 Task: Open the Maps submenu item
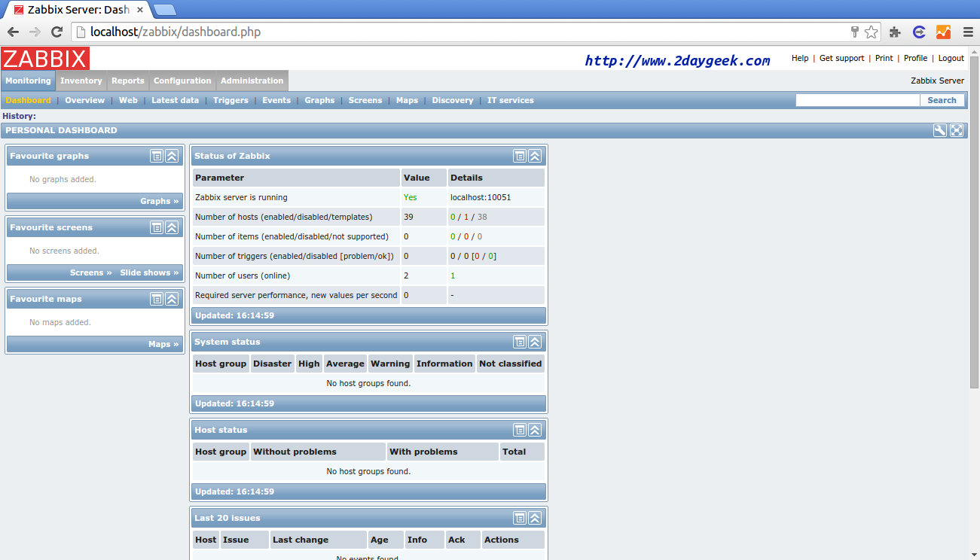tap(407, 100)
